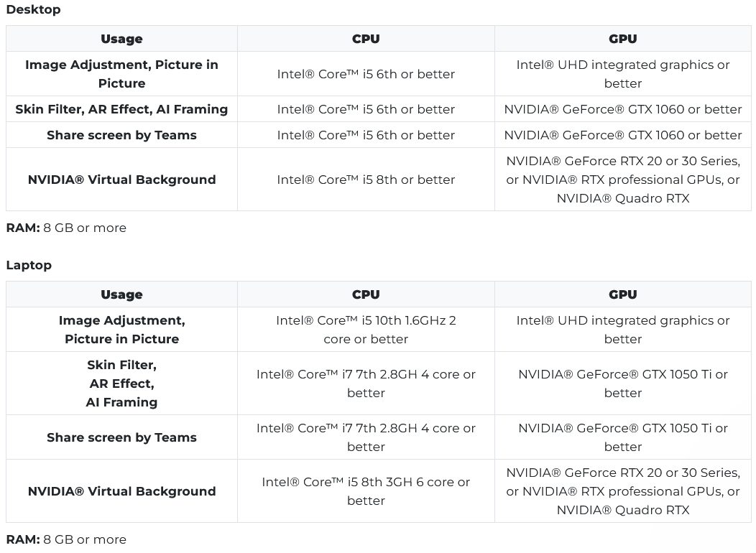Select the Laptop table GPU column header

pos(623,294)
